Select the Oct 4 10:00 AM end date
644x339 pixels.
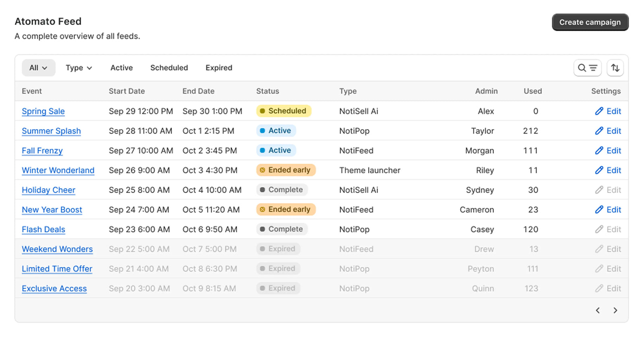click(x=212, y=190)
